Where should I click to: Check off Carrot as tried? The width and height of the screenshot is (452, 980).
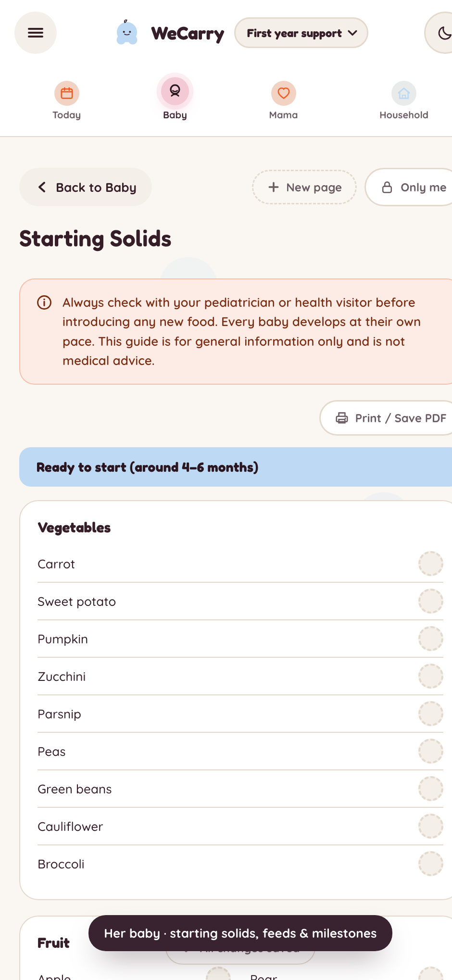(430, 564)
